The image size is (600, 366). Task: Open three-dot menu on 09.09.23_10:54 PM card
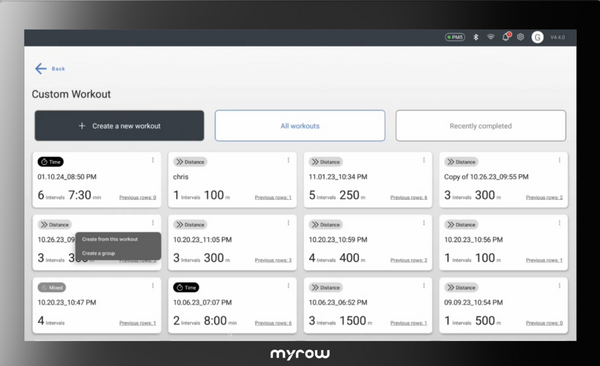pos(559,286)
